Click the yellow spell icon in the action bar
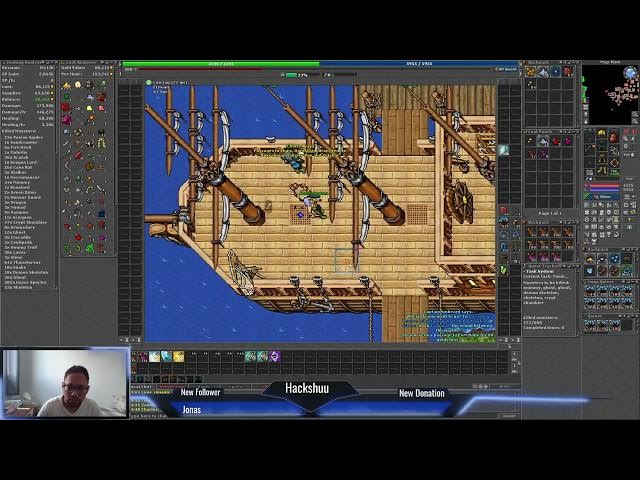640x480 pixels. click(x=179, y=356)
